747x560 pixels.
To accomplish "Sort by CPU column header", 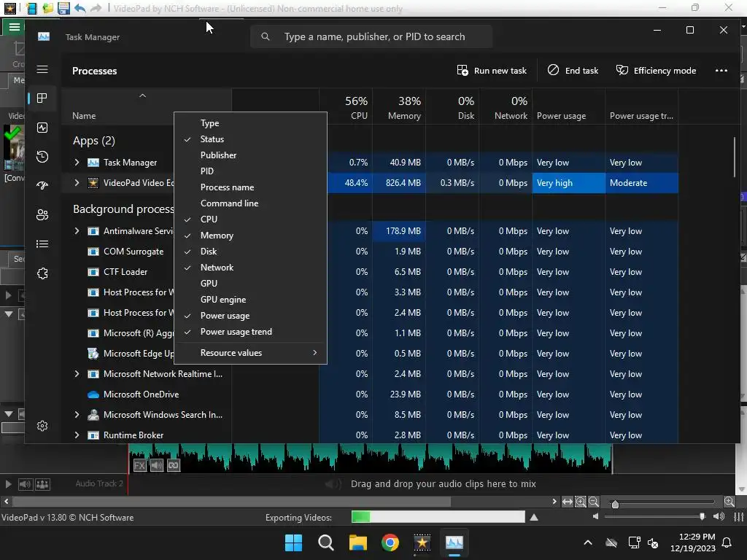I will point(346,106).
